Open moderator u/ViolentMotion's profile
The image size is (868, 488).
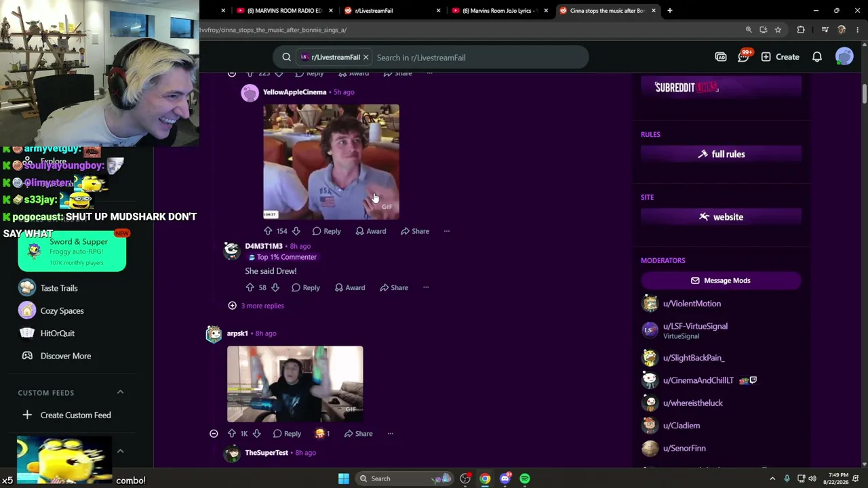tap(692, 304)
